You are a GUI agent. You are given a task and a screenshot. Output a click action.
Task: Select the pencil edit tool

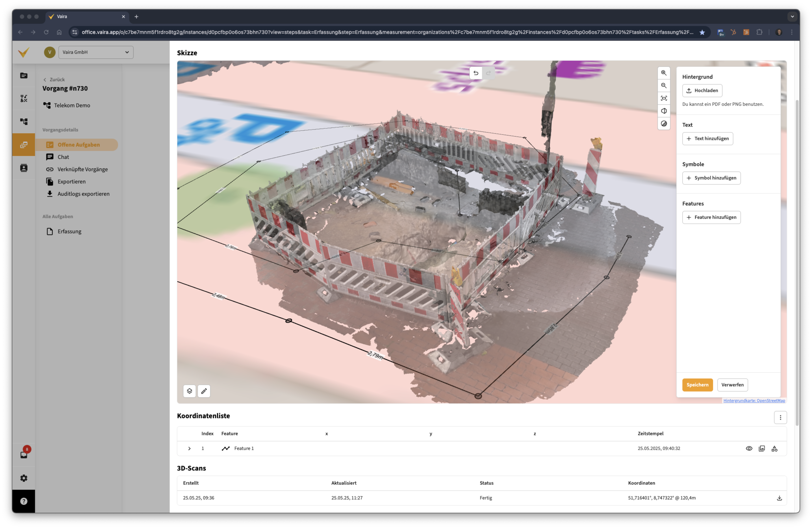pos(204,391)
